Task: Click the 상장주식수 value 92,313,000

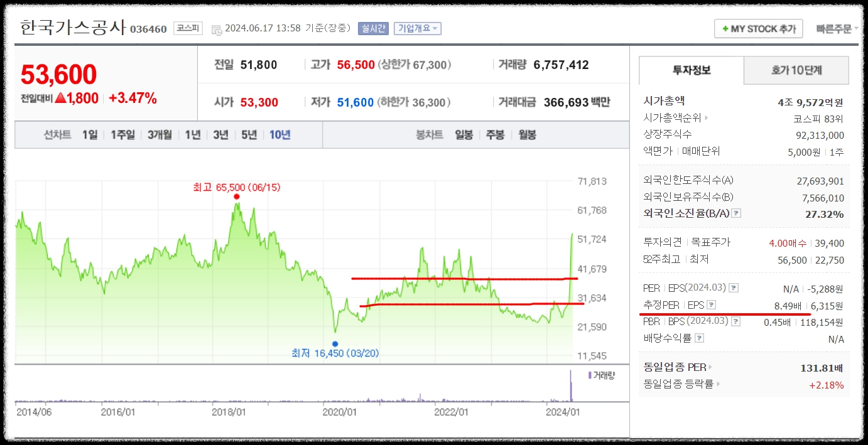Action: point(820,135)
